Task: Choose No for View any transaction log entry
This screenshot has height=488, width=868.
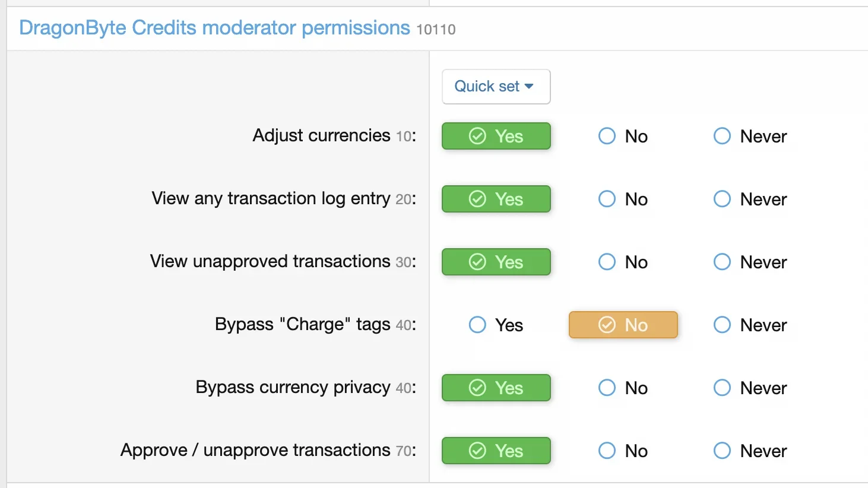Action: tap(623, 199)
